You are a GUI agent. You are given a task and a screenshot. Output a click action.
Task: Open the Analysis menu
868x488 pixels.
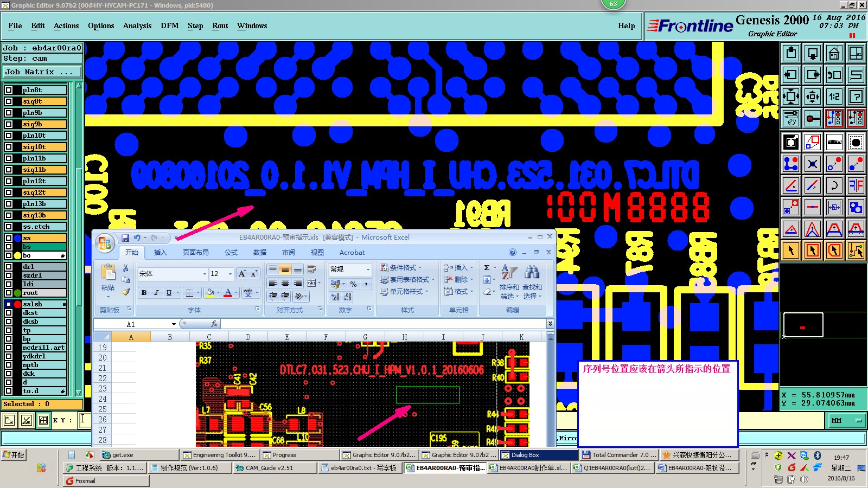[137, 25]
